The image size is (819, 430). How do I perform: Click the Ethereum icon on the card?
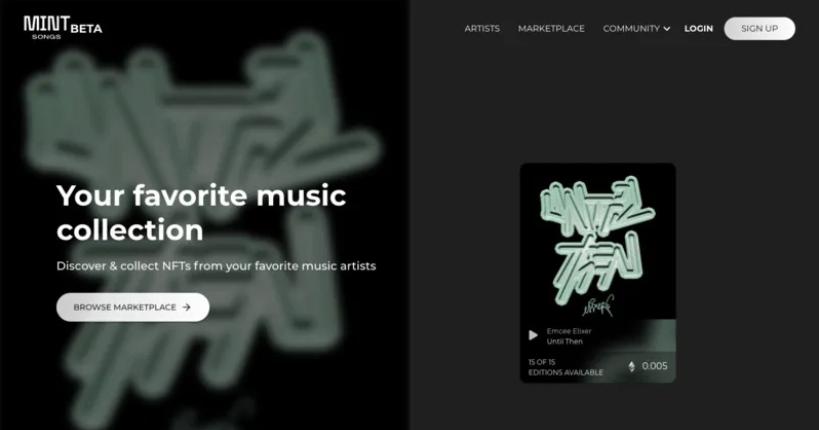tap(631, 366)
